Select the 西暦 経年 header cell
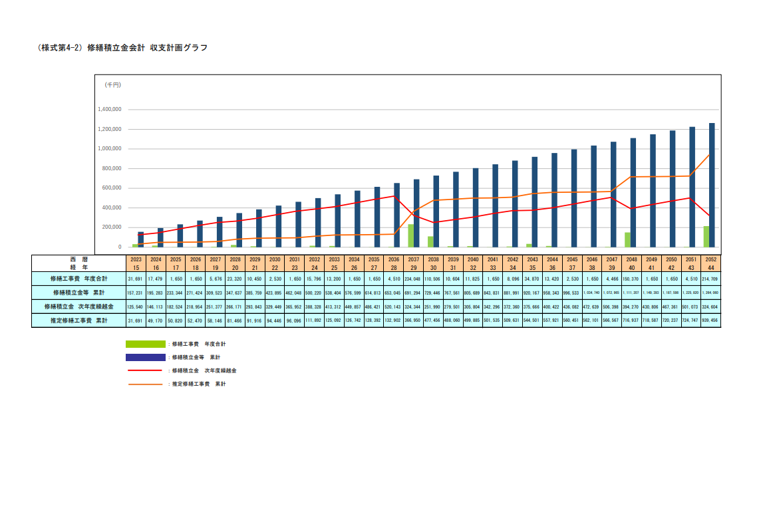This screenshot has height=532, width=763. point(79,263)
